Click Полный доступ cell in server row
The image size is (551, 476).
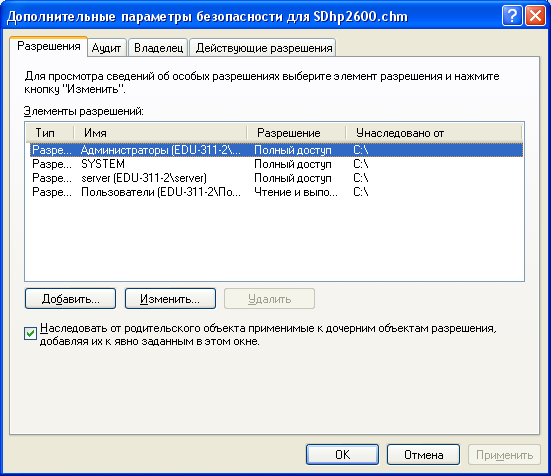pos(293,178)
